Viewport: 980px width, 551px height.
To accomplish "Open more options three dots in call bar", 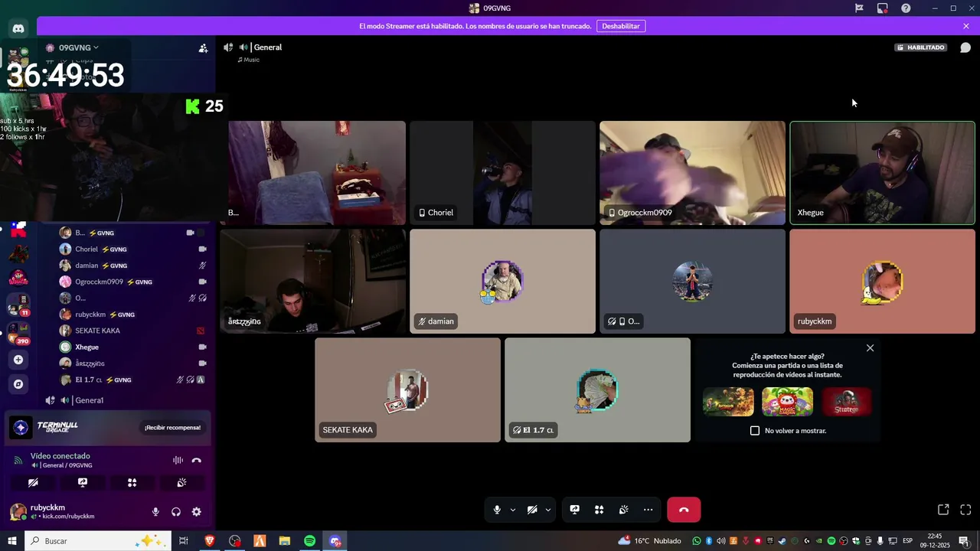I will 648,510.
